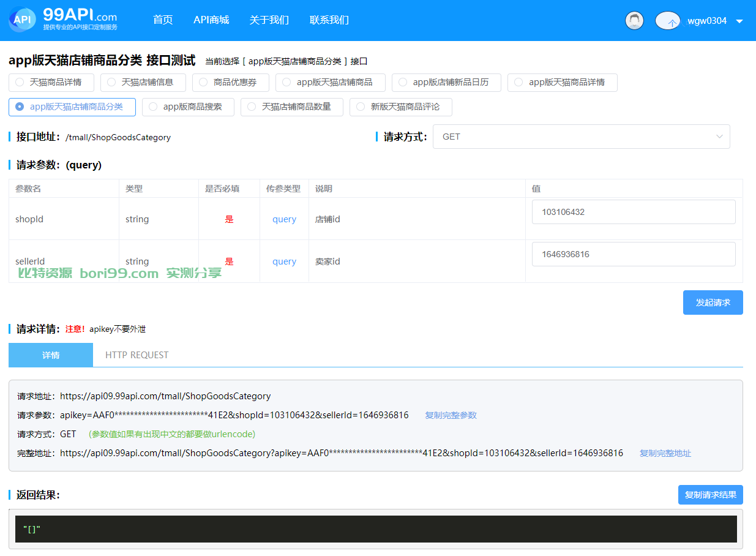Open the 关于我们 menu item

point(269,20)
